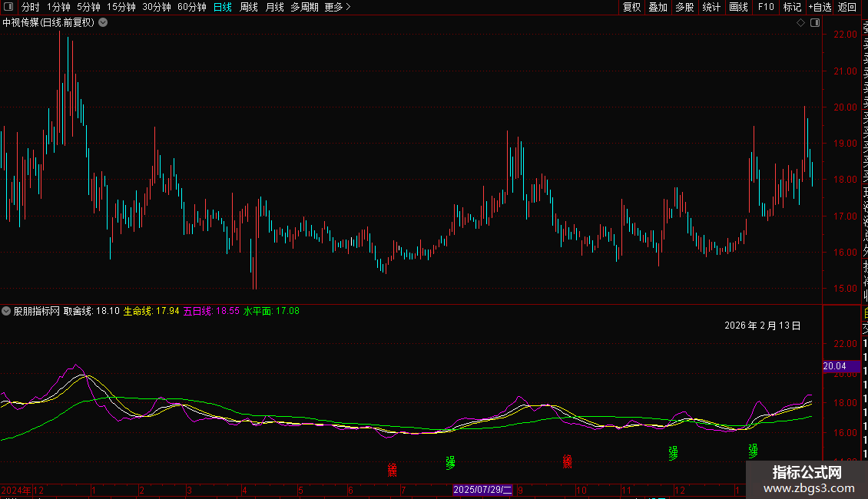The height and width of the screenshot is (499, 868).
Task: Click the 叠加 overlay button
Action: (x=658, y=7)
